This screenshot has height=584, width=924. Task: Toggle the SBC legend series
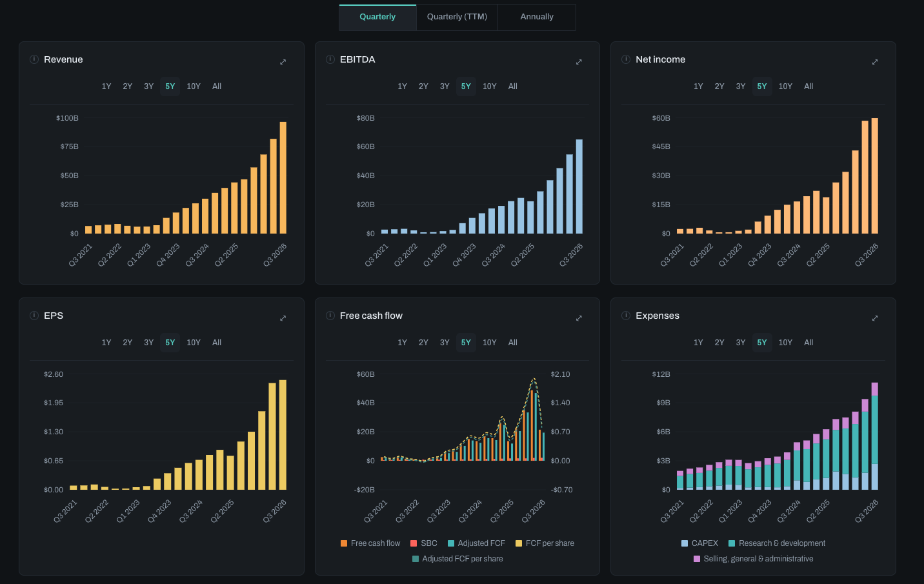(424, 543)
